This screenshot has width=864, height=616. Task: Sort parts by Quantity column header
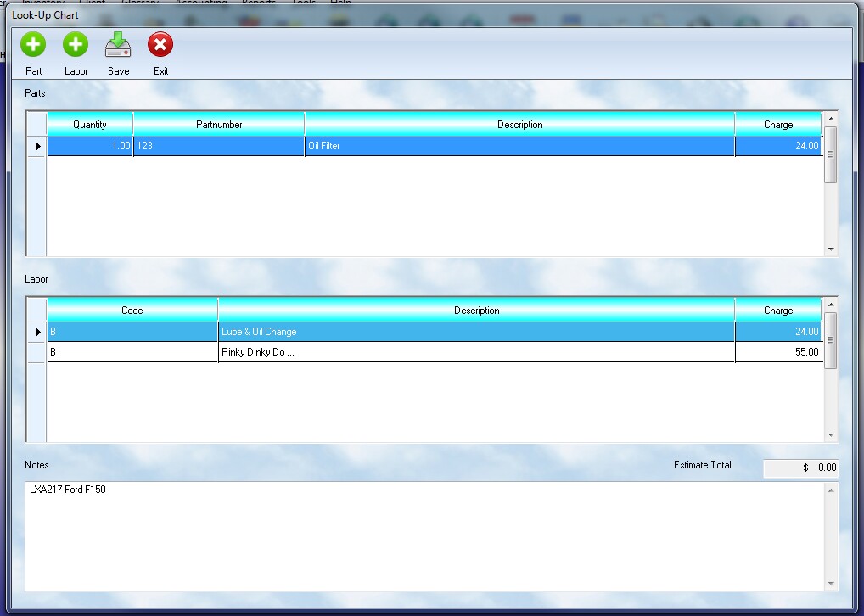(90, 125)
